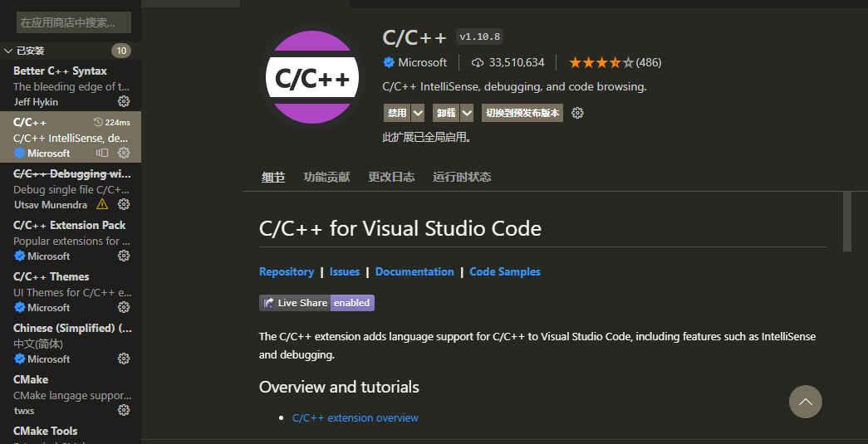Open gear settings for Chinese (Simplified) pack
The height and width of the screenshot is (444, 868).
click(124, 359)
